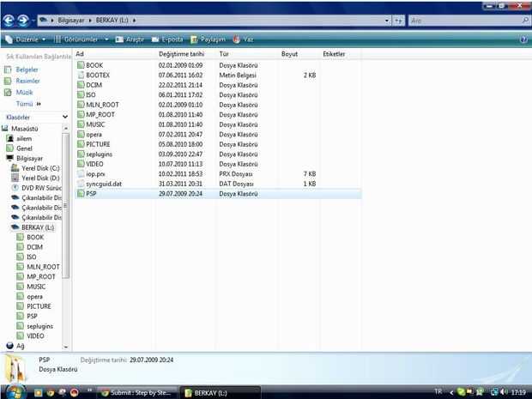This screenshot has height=399, width=532.
Task: Click the folder tree scrollbar down arrow
Action: (x=66, y=348)
